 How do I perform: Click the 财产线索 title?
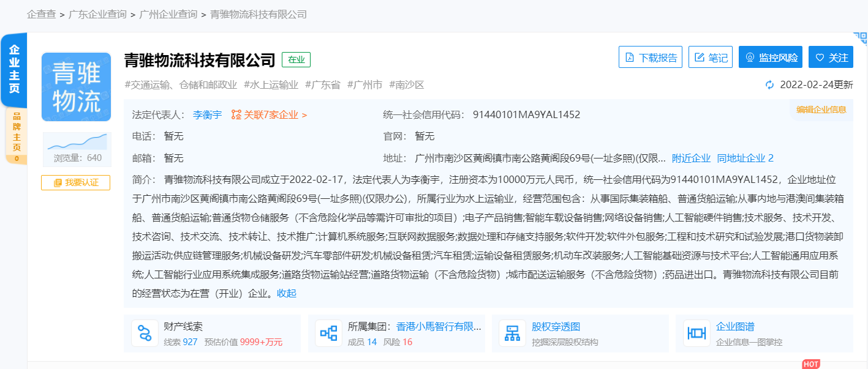pos(183,326)
